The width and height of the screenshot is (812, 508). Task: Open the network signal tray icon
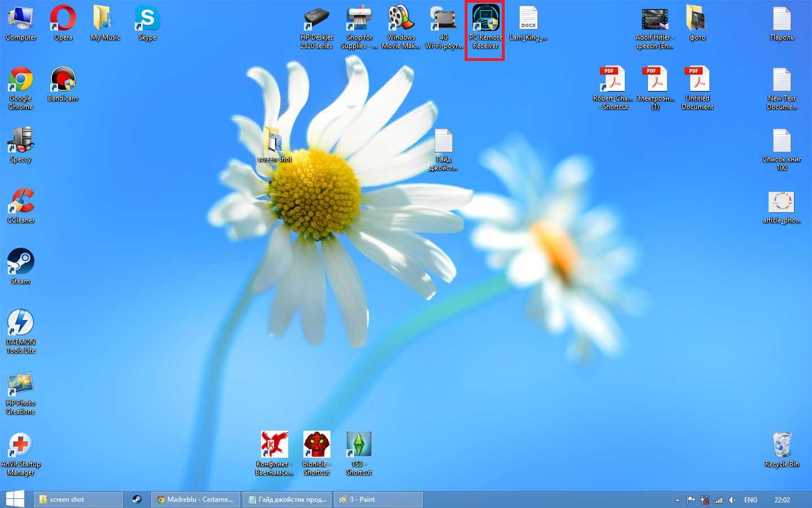pos(718,500)
